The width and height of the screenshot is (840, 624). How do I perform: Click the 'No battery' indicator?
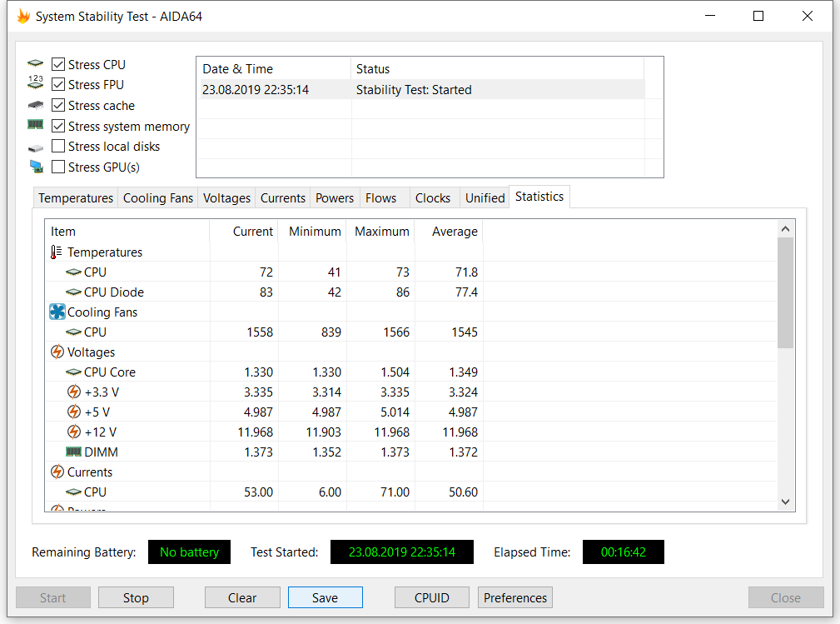189,552
